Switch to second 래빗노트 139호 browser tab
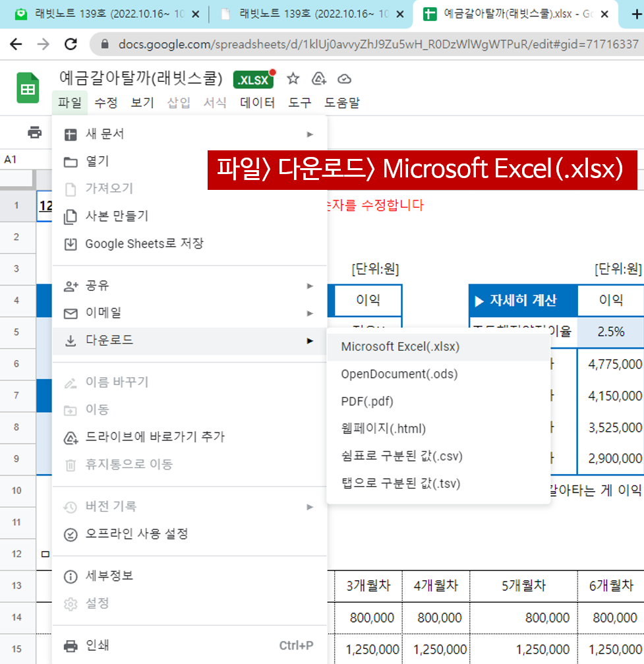The height and width of the screenshot is (664, 644). (311, 15)
